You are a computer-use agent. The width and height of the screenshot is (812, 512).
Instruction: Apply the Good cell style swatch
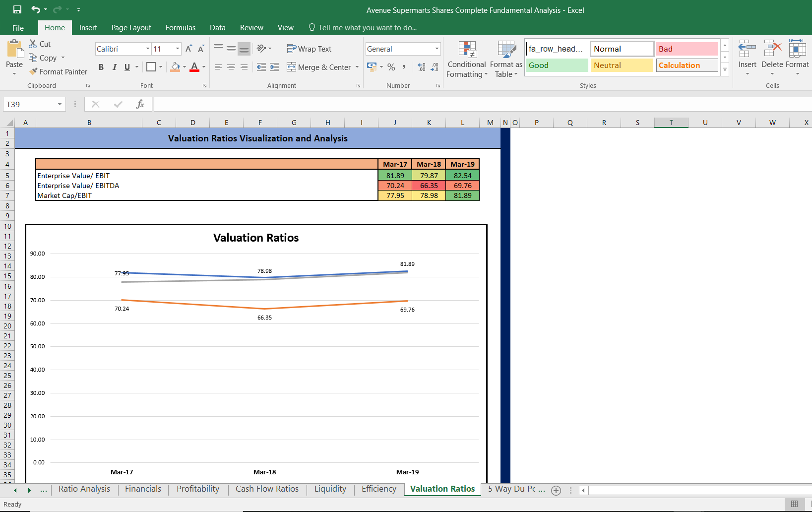[x=557, y=65]
